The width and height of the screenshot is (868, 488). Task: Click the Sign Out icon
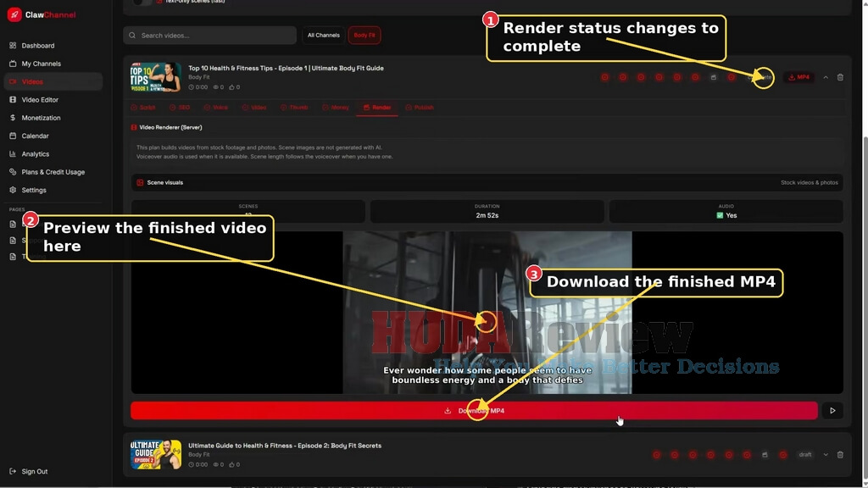[x=13, y=471]
